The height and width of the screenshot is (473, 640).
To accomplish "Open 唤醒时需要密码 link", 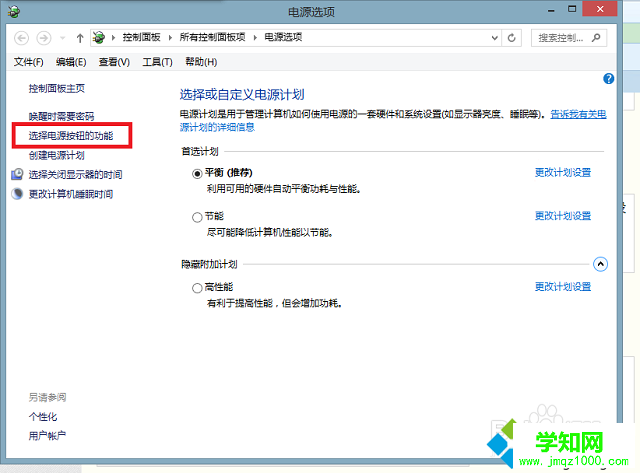I will pyautogui.click(x=61, y=116).
